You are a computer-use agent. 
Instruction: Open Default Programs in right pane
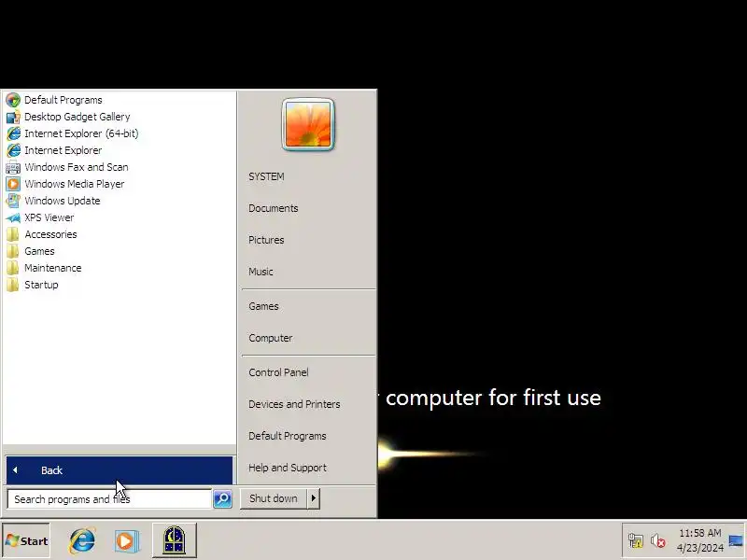(x=288, y=436)
